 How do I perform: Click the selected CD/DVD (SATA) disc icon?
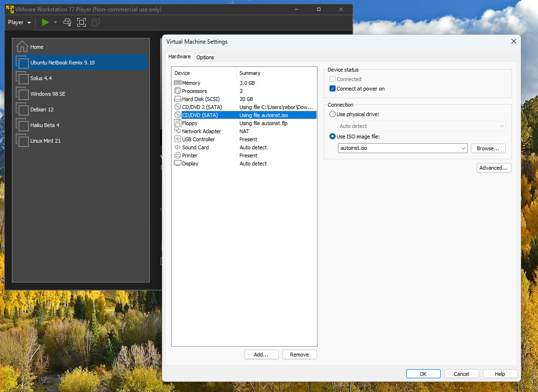(177, 115)
